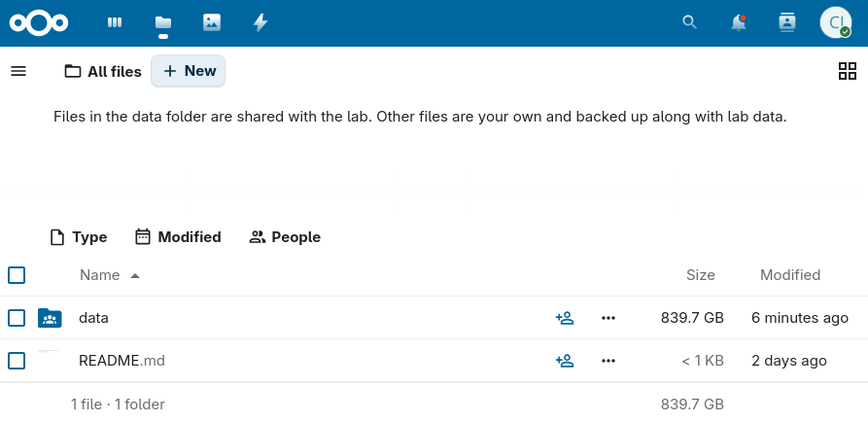Sort by the Size column
Viewport: 868px width, 422px height.
coord(700,275)
